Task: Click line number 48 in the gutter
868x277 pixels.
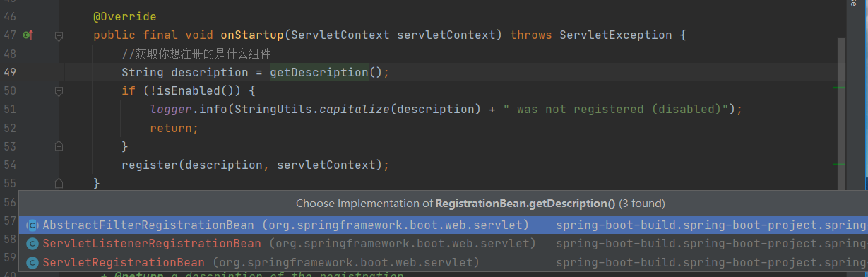Action: click(10, 54)
